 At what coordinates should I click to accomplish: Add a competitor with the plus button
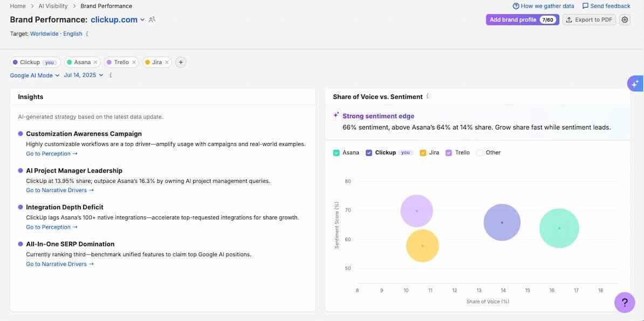click(181, 63)
